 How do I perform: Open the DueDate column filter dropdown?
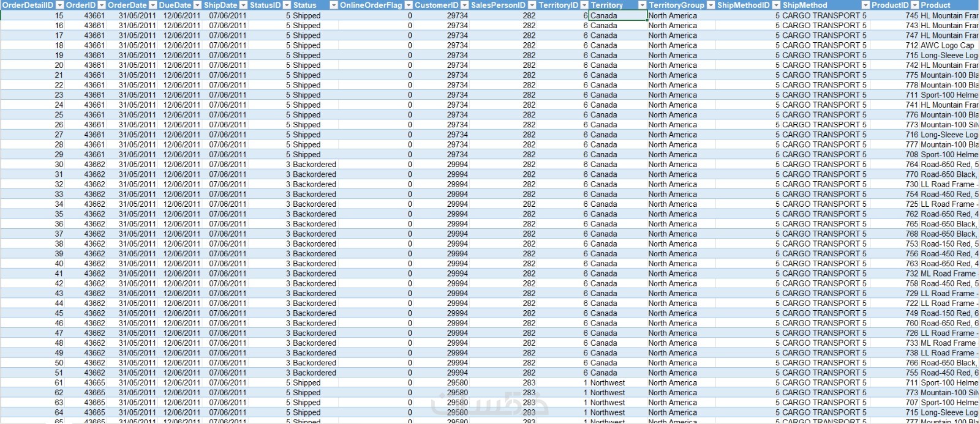(198, 5)
